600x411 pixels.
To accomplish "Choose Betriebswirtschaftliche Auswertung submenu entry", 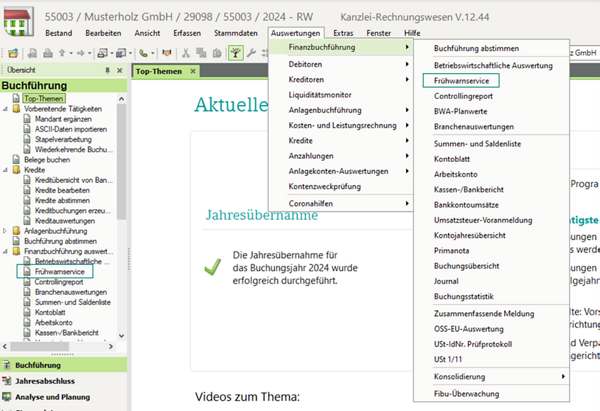I will click(x=493, y=65).
